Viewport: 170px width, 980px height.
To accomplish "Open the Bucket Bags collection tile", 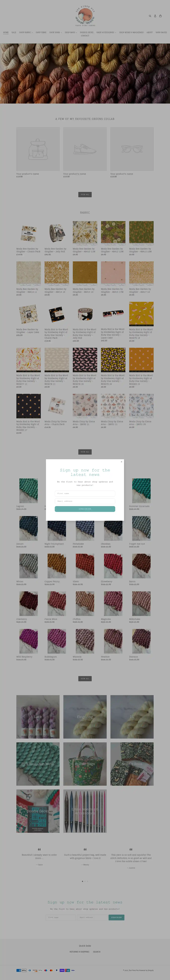I will pyautogui.click(x=85, y=764).
